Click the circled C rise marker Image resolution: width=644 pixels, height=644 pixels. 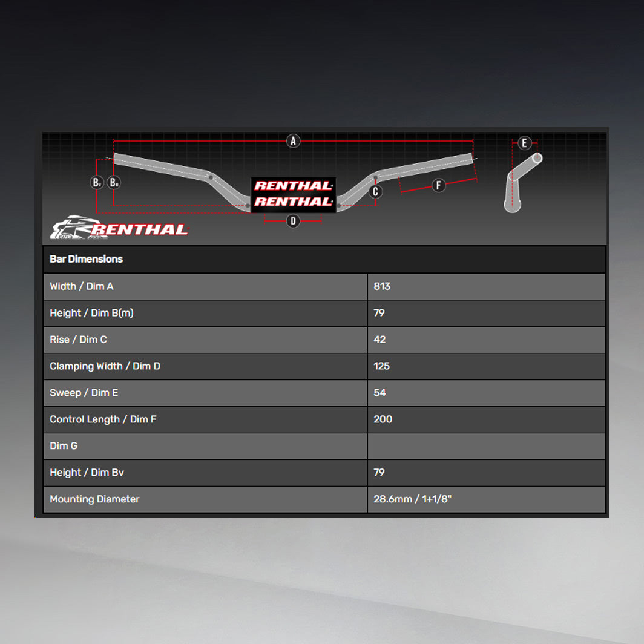pyautogui.click(x=375, y=192)
